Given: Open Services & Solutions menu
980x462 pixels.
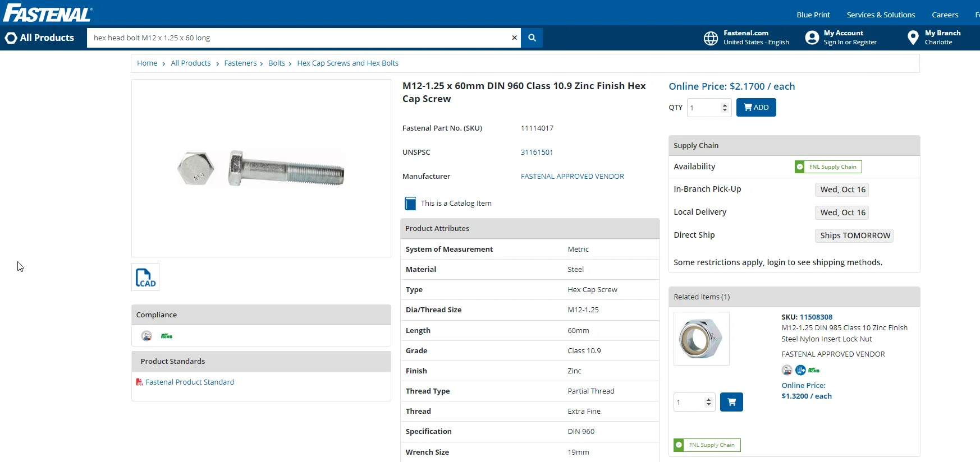Looking at the screenshot, I should coord(880,15).
